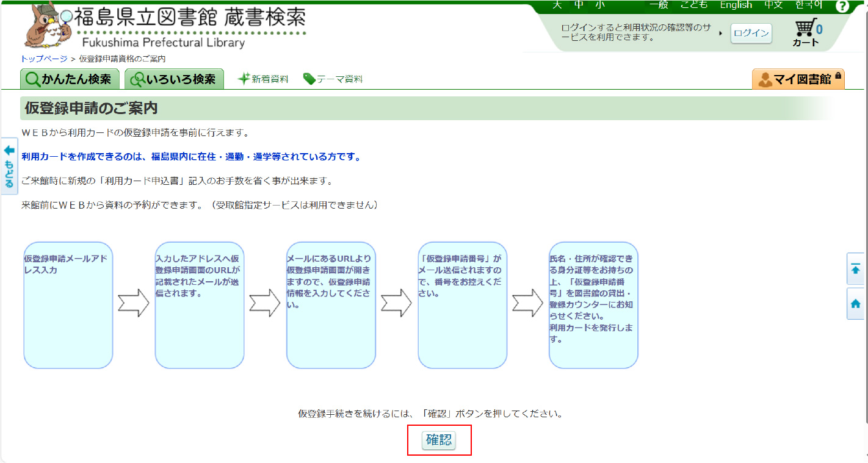This screenshot has width=868, height=463.
Task: Jump to page top with the up-arrow icon
Action: click(855, 269)
